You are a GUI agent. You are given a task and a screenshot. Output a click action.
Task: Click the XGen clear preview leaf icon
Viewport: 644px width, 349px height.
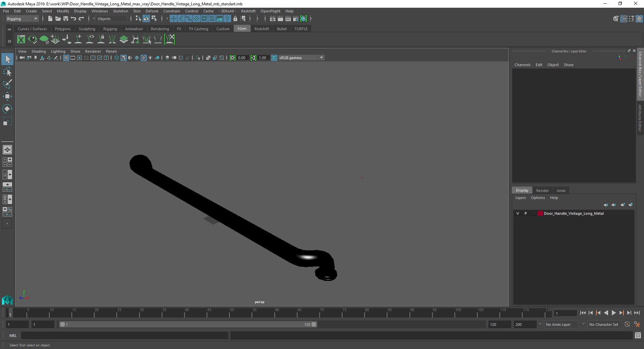point(44,40)
